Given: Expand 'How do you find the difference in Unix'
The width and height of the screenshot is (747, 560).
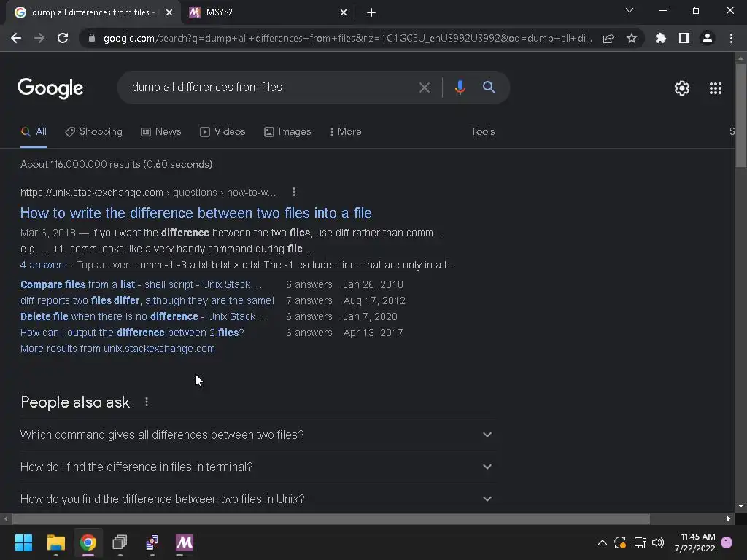Looking at the screenshot, I should (258, 499).
